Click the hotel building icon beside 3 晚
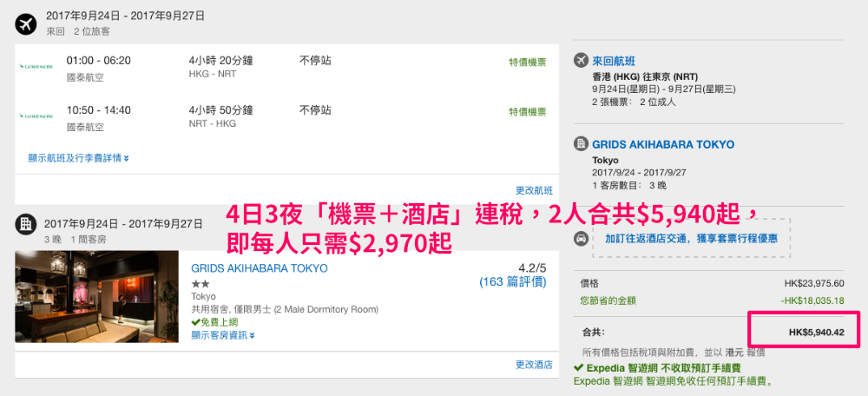This screenshot has width=868, height=396. pos(25,224)
